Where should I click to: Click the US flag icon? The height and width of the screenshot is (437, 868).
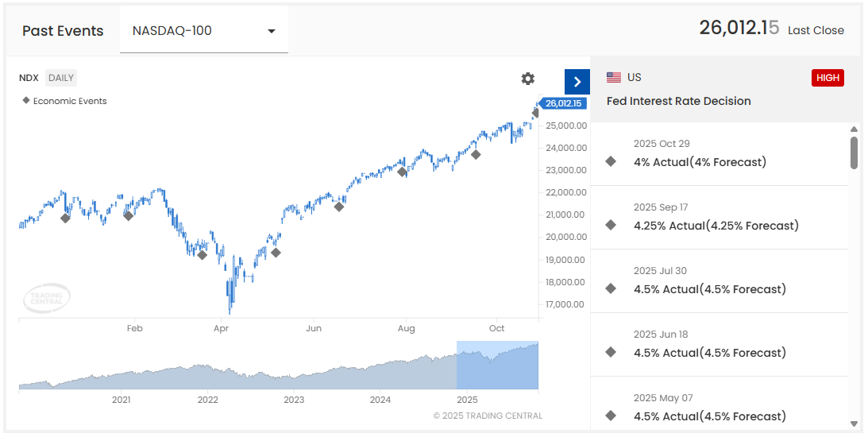[614, 78]
